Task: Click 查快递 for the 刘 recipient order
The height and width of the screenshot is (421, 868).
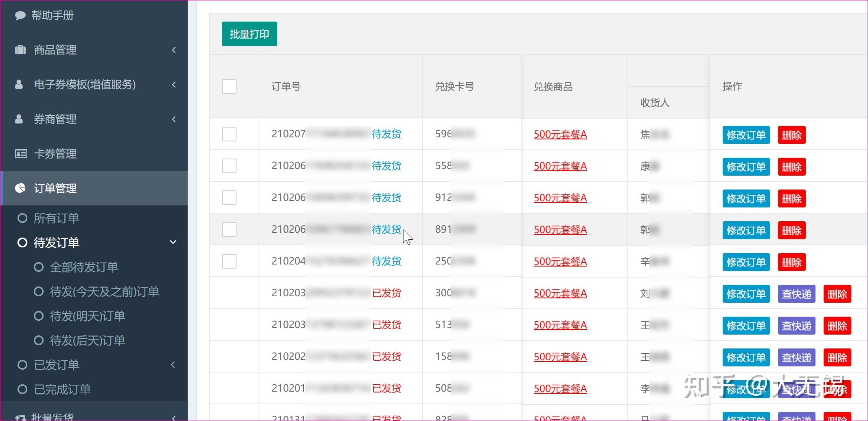Action: (796, 294)
